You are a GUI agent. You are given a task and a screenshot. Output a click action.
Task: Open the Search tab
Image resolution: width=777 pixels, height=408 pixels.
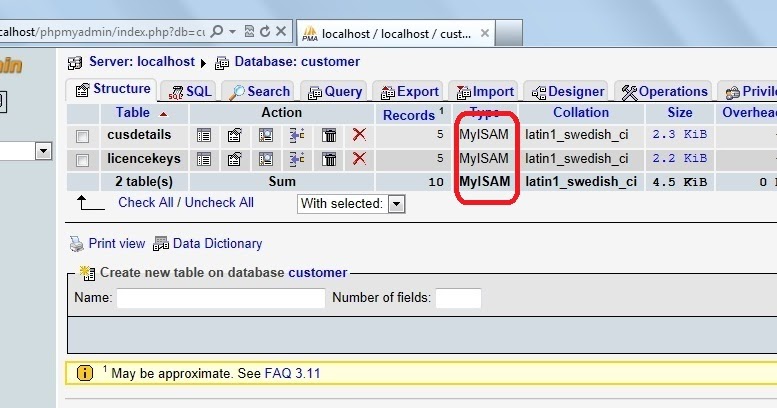[259, 92]
